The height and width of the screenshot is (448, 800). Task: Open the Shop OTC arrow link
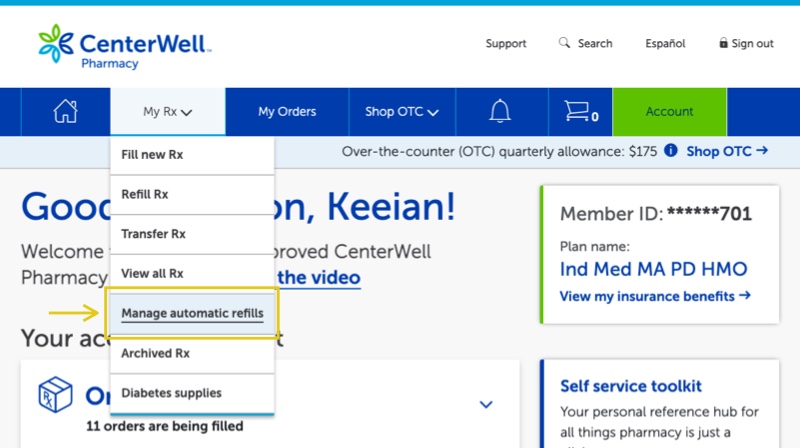click(x=727, y=151)
